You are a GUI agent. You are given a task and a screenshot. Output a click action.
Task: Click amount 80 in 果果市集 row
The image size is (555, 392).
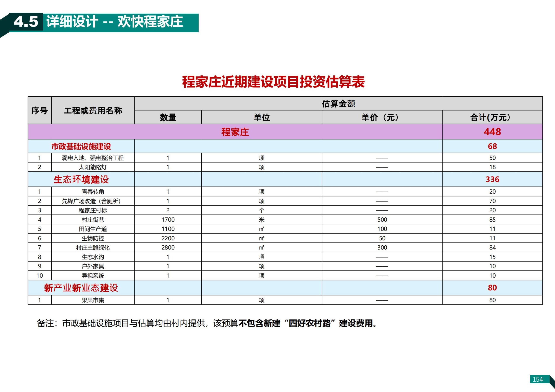click(x=492, y=300)
